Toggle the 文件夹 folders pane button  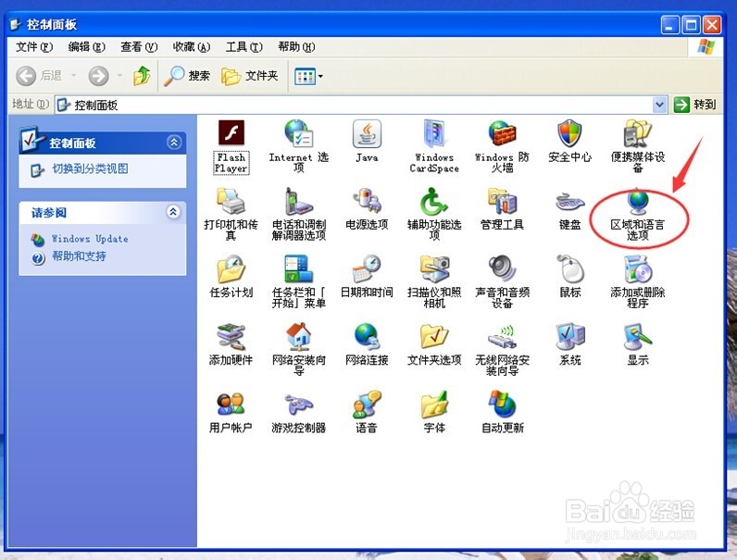pyautogui.click(x=250, y=76)
